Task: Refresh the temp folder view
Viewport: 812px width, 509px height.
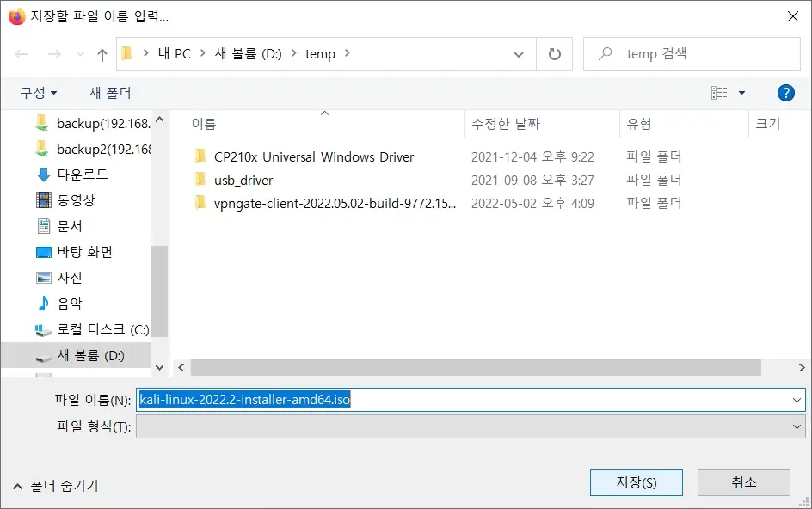Action: (x=555, y=54)
